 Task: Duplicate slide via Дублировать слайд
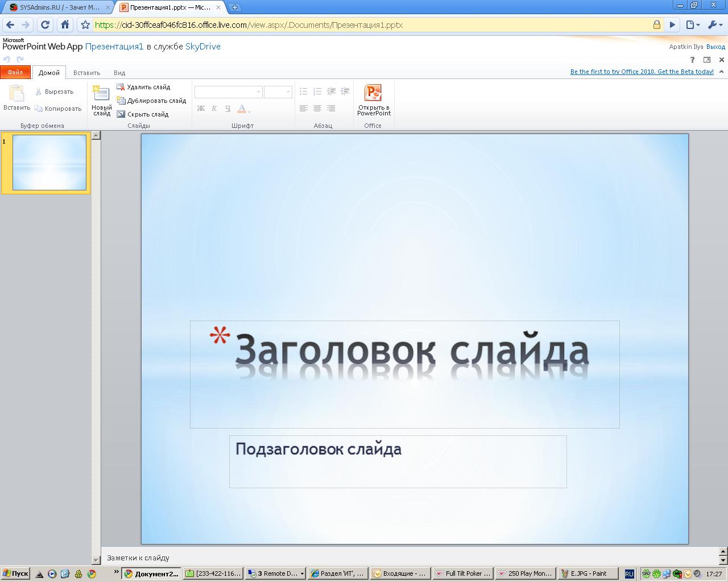pyautogui.click(x=151, y=101)
